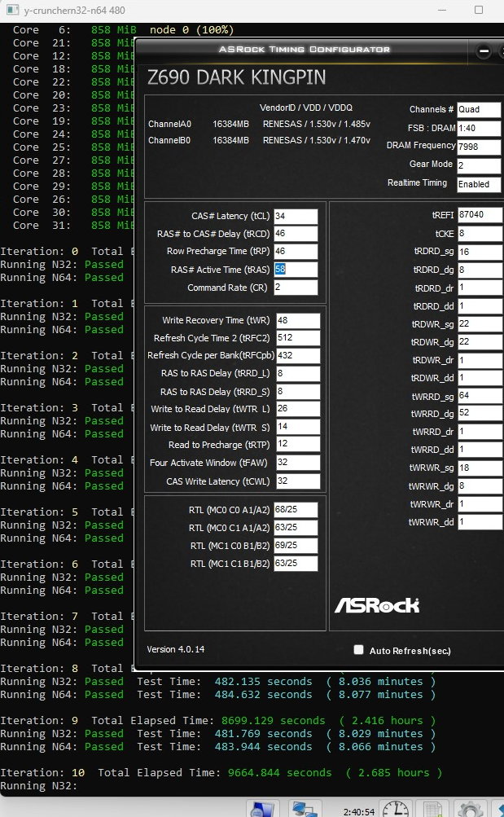
Task: Click the tRDWR_sg field showing 22
Action: pos(480,324)
